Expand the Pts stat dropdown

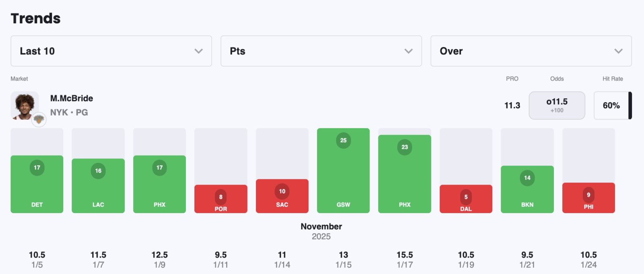(x=321, y=51)
